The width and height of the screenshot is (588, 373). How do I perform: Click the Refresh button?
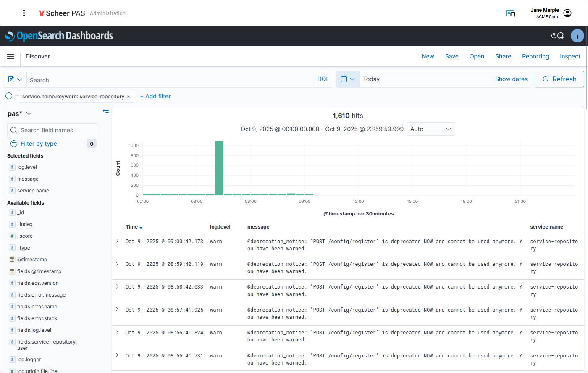[x=559, y=79]
